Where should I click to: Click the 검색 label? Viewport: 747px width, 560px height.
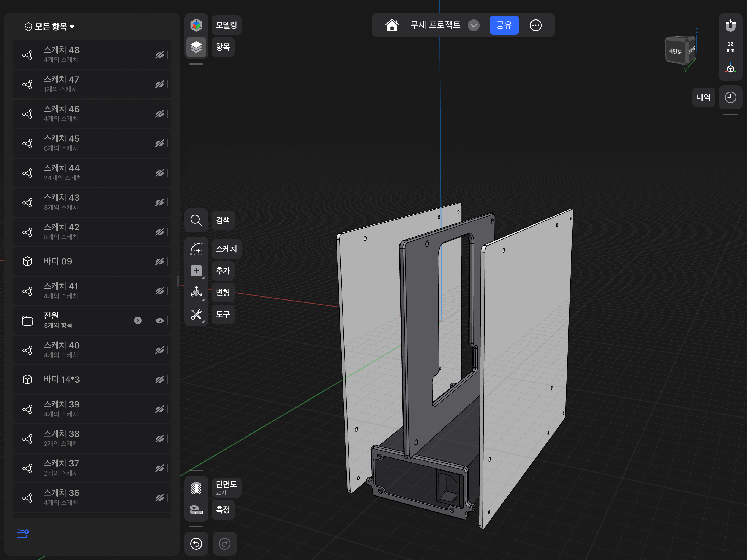[x=223, y=220]
